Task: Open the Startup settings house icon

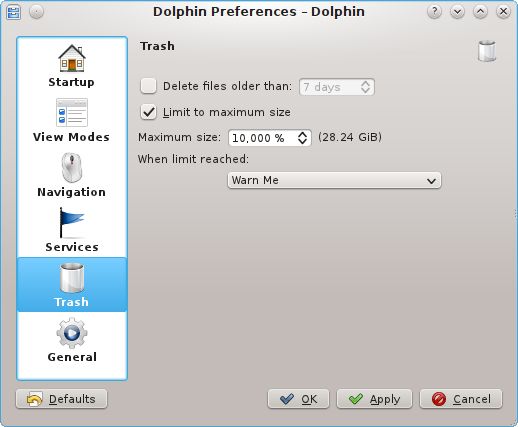Action: click(72, 58)
